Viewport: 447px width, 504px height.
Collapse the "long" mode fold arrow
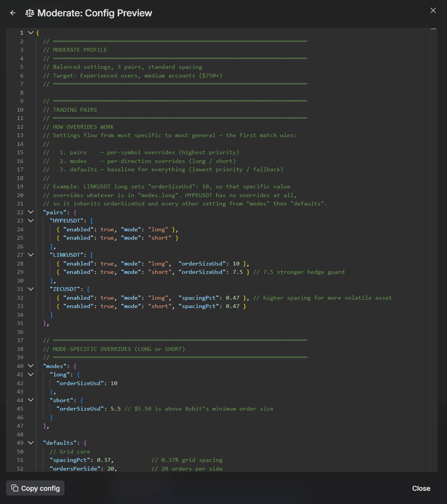pos(31,374)
